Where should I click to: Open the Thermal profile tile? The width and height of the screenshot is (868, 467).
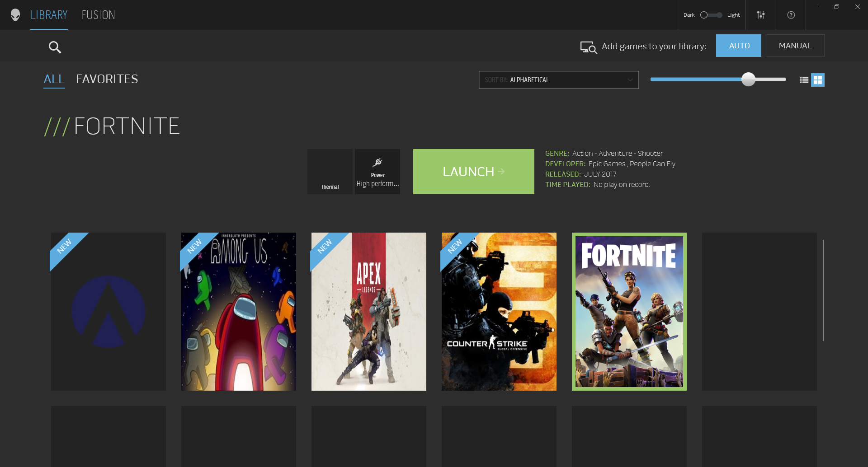(x=330, y=172)
